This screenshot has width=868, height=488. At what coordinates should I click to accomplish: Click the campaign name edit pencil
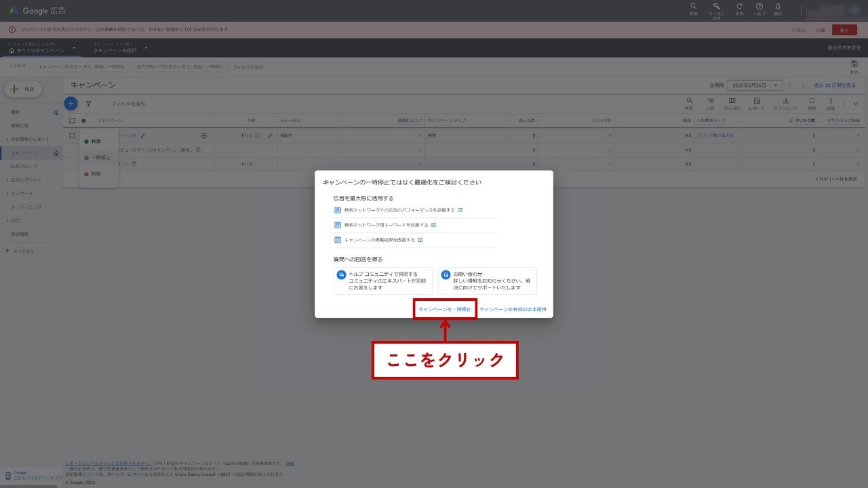click(x=142, y=136)
